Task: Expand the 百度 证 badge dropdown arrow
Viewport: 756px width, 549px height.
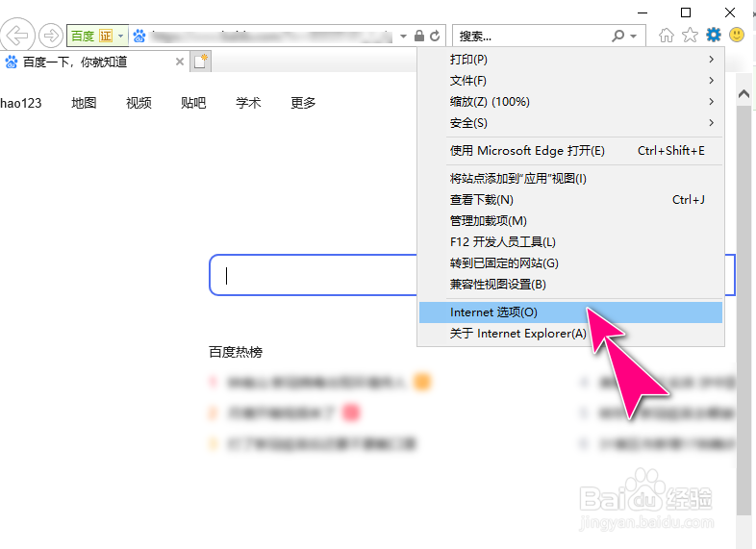Action: [120, 36]
